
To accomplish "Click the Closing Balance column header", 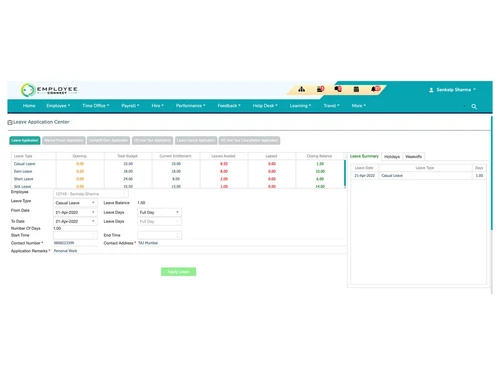I will [319, 156].
